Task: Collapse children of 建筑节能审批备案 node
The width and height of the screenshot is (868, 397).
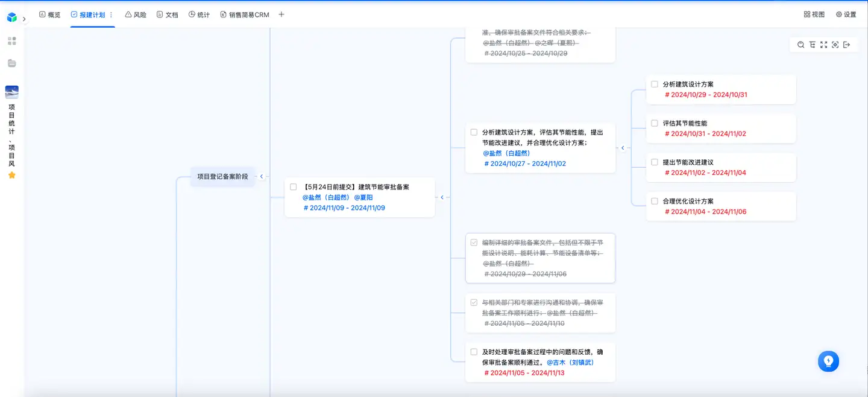Action: 442,197
